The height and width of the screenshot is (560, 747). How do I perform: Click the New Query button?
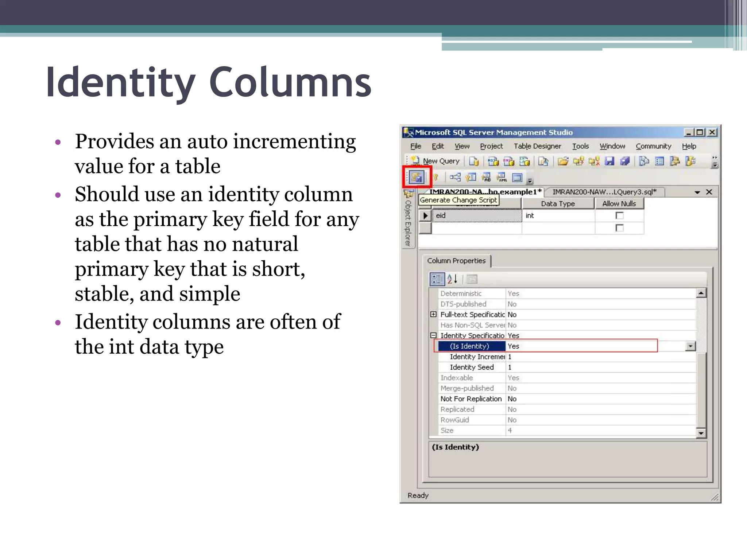click(436, 161)
